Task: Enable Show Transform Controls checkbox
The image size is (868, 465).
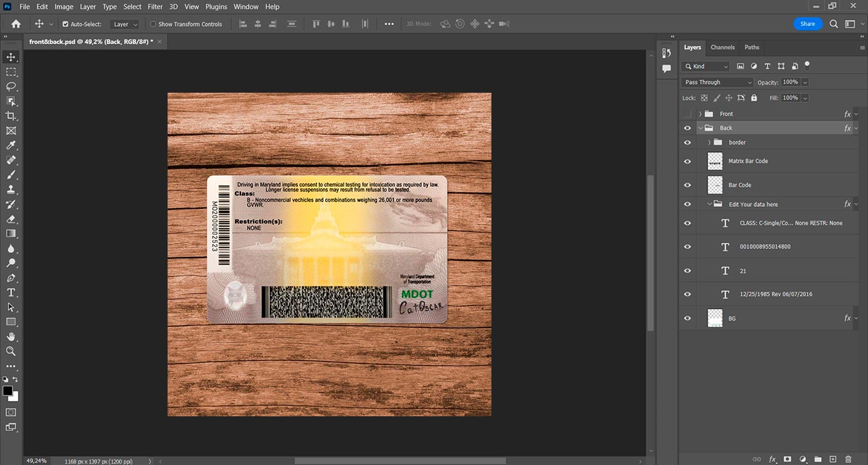Action: (153, 24)
